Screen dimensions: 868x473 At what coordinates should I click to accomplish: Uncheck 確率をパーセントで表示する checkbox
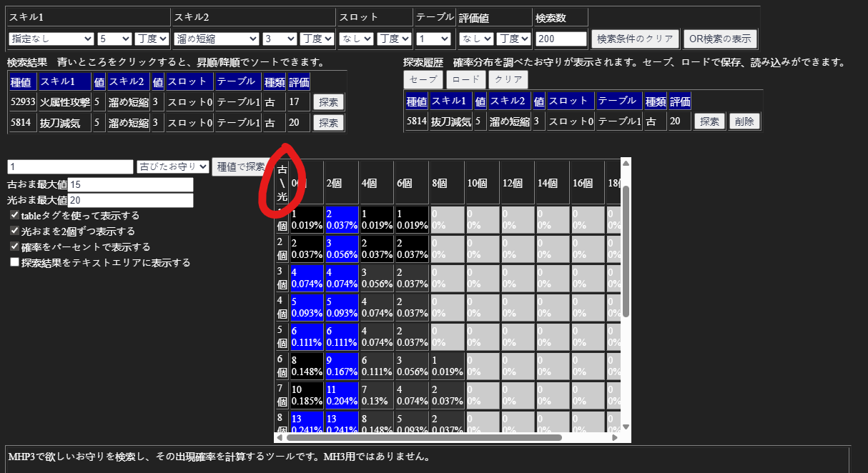pyautogui.click(x=15, y=247)
